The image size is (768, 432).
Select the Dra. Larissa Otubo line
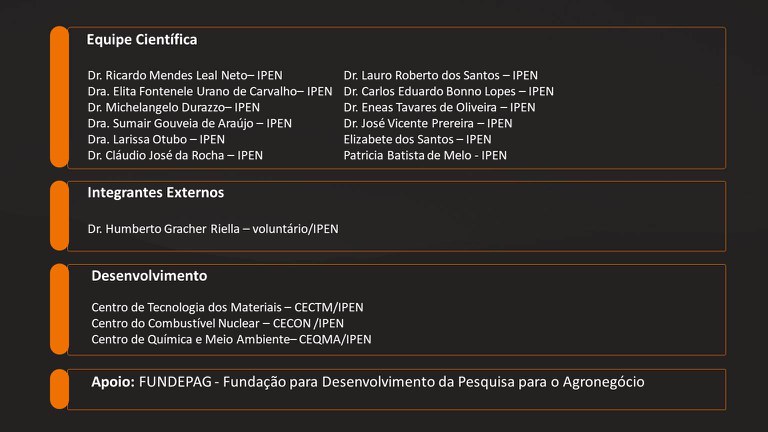[x=156, y=139]
